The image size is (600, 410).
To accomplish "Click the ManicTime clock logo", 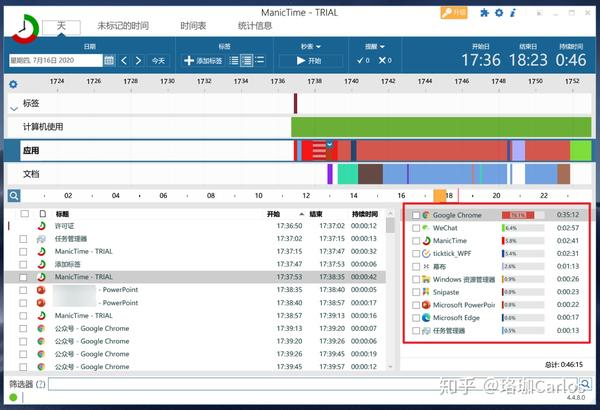I will pyautogui.click(x=25, y=29).
